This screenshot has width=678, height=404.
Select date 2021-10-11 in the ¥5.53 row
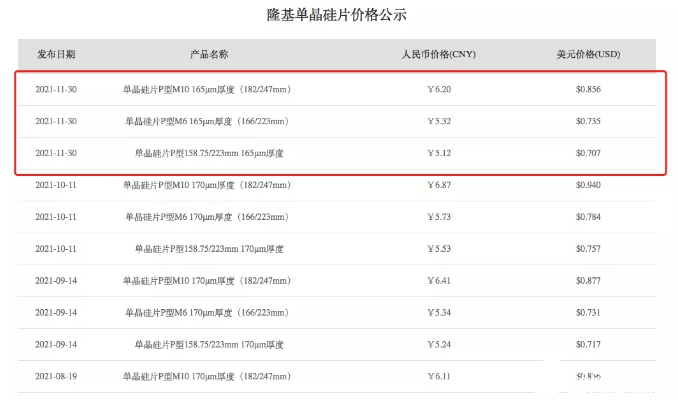pyautogui.click(x=56, y=249)
